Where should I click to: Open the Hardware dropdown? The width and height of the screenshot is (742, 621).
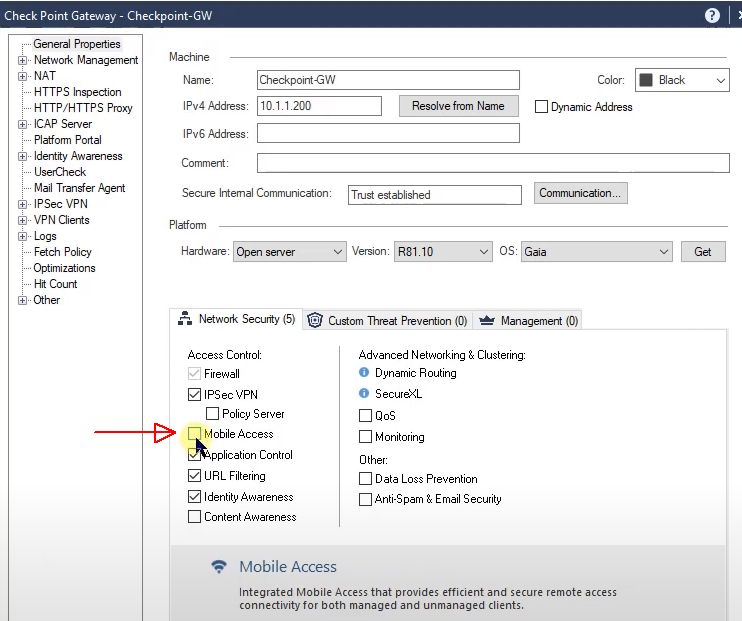[289, 251]
